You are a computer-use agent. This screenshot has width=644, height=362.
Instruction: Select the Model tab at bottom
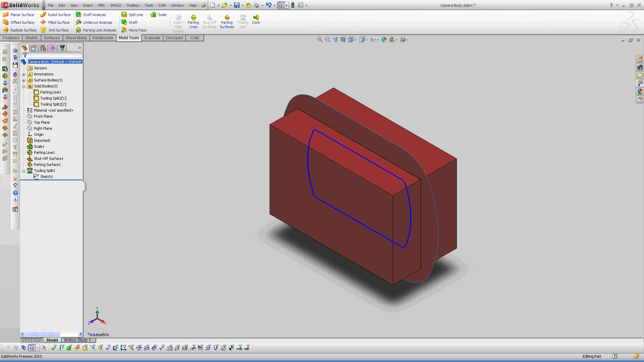coord(52,340)
